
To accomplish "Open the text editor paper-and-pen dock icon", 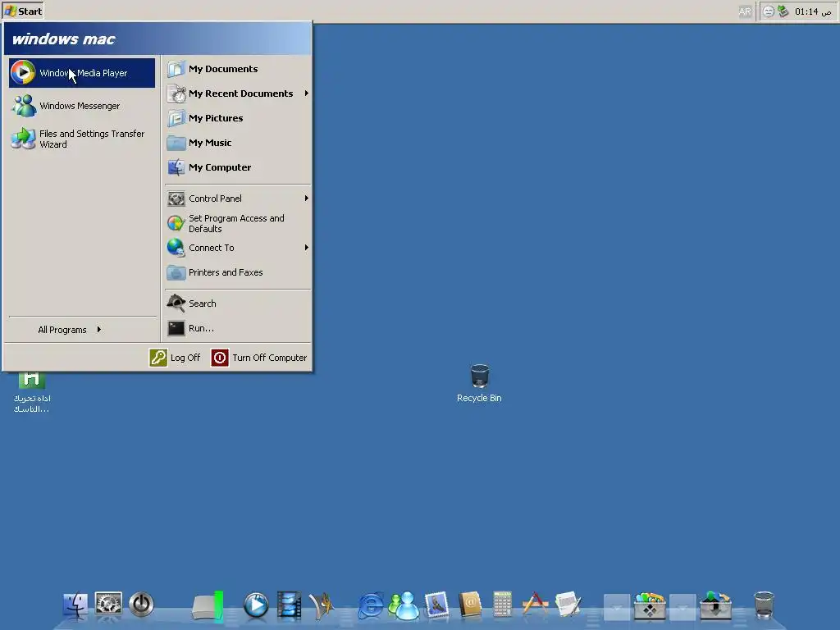I will tap(568, 605).
